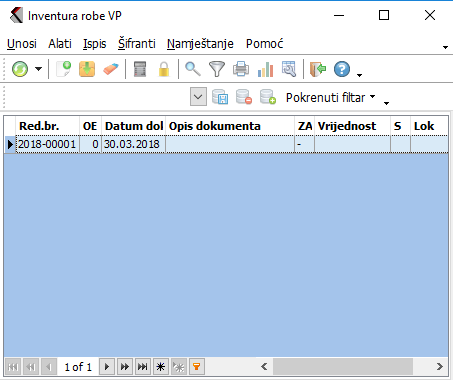Click the green refresh icon

pyautogui.click(x=20, y=69)
